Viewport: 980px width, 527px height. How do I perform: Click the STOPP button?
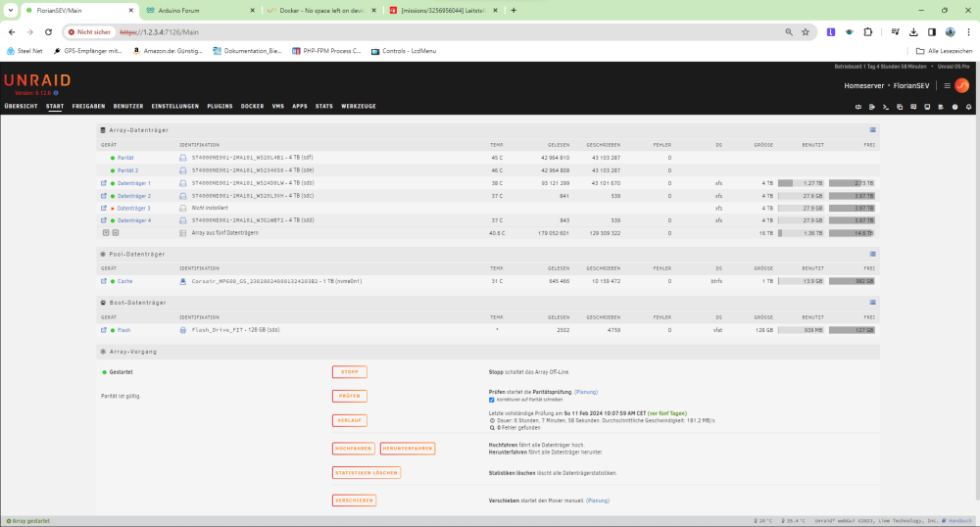(350, 372)
